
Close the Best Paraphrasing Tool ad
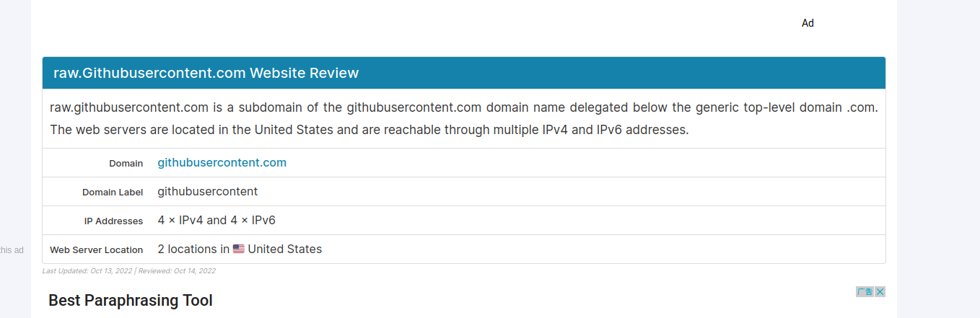(x=880, y=292)
